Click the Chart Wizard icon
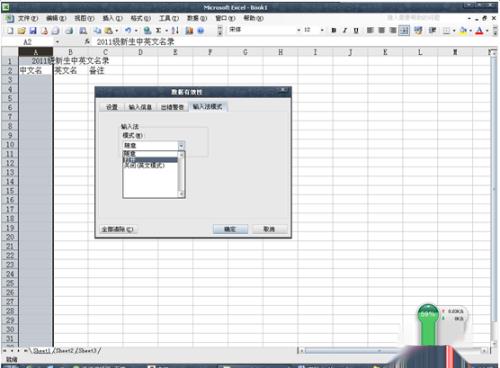Viewport: 500px width, 368px height. tap(189, 31)
